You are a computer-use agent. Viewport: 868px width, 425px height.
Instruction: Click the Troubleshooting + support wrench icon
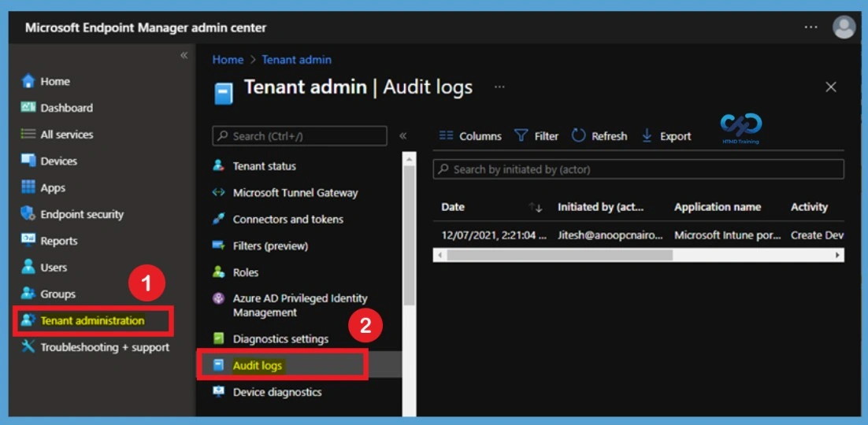pyautogui.click(x=28, y=347)
